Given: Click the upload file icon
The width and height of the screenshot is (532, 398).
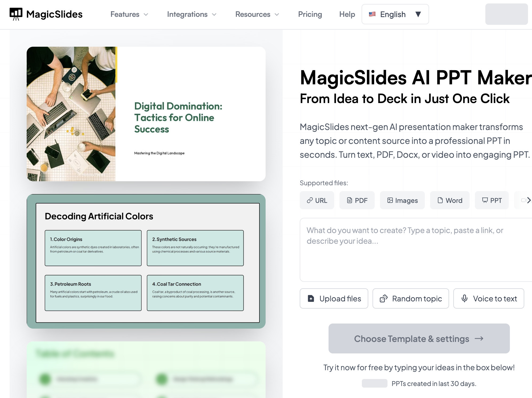Looking at the screenshot, I should pyautogui.click(x=311, y=298).
